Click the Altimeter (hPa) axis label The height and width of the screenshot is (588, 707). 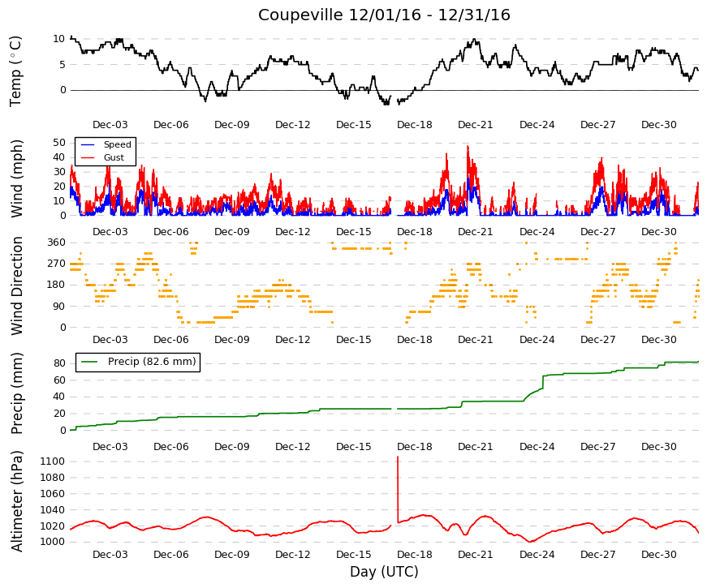pos(16,501)
